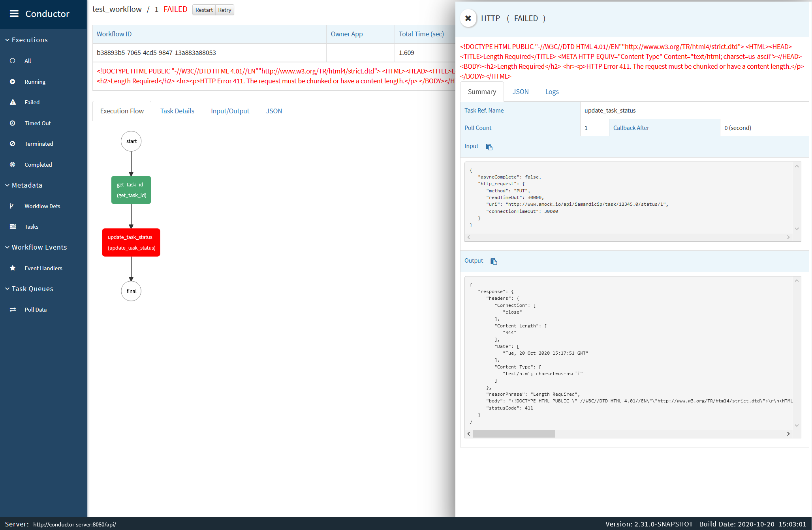Copy the task Input JSON

(489, 147)
